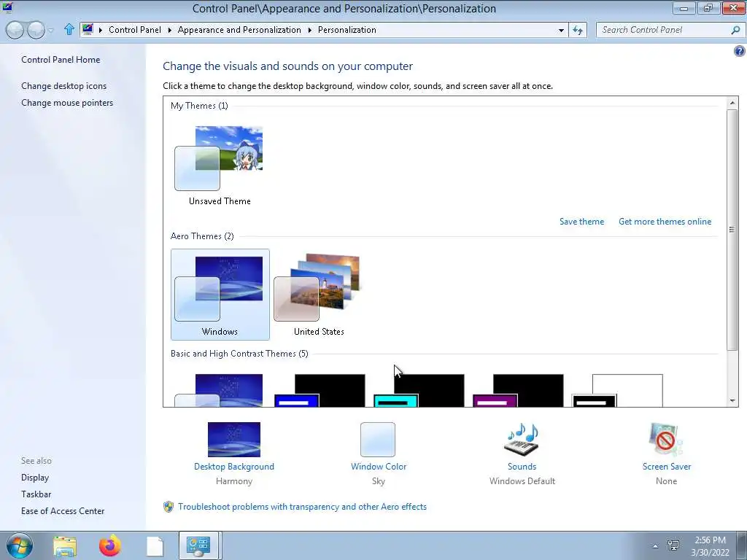Open the Windows Start orb
The image size is (747, 560).
point(19,545)
